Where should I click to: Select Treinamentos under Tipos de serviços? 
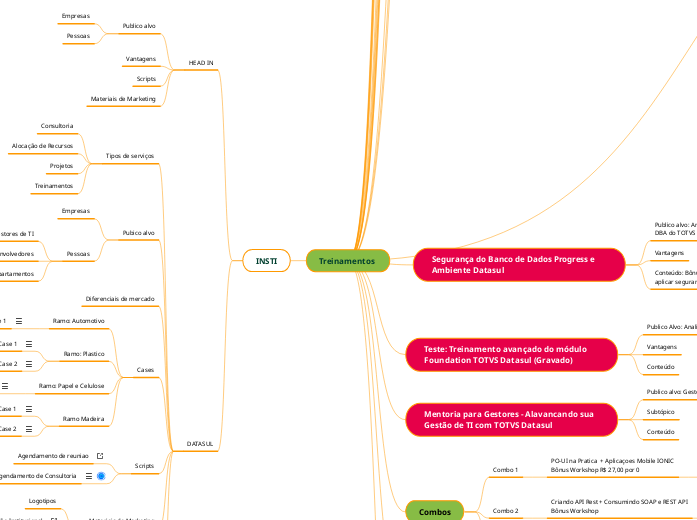coord(54,186)
